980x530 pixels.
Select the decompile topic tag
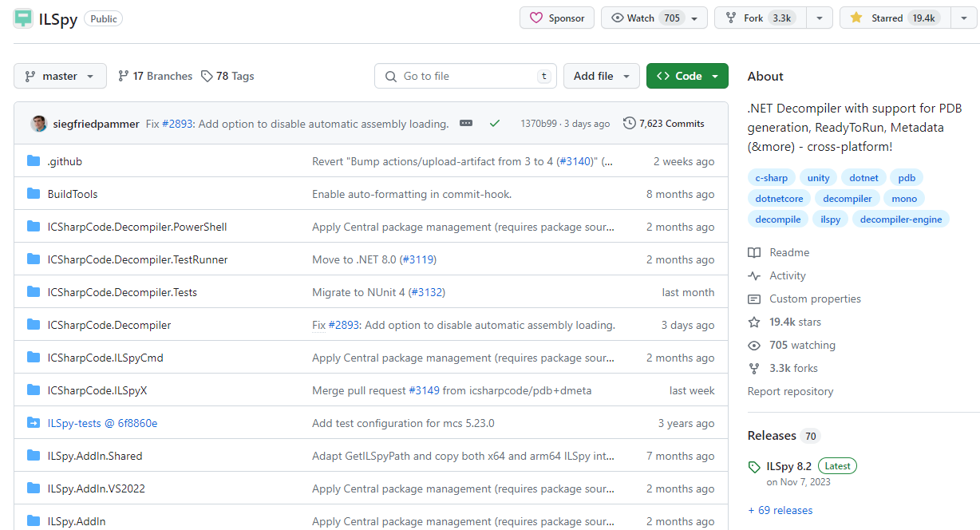(x=778, y=220)
